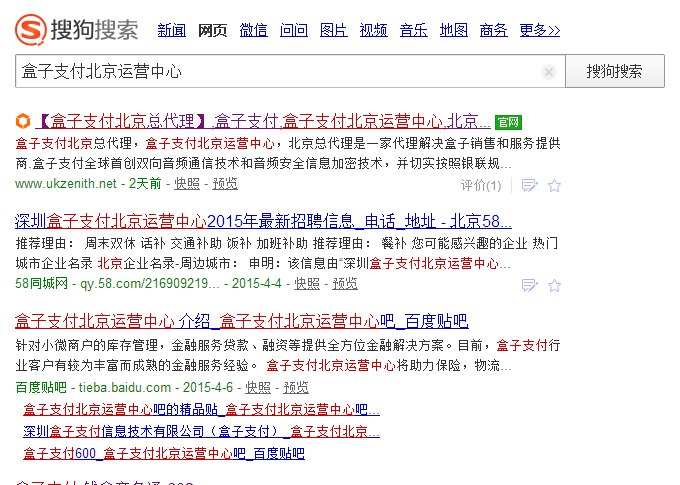Open the 深圳盒子支付信息技术有限公司 sub-link
Screen dimensions: 680x485
click(x=201, y=432)
